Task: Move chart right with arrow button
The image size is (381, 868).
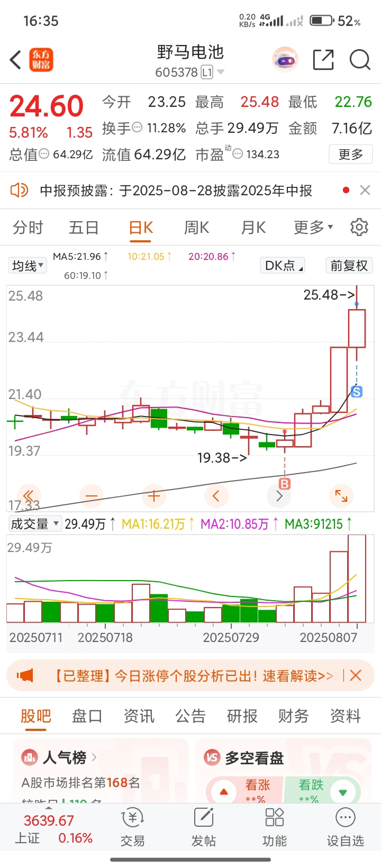Action: (279, 496)
